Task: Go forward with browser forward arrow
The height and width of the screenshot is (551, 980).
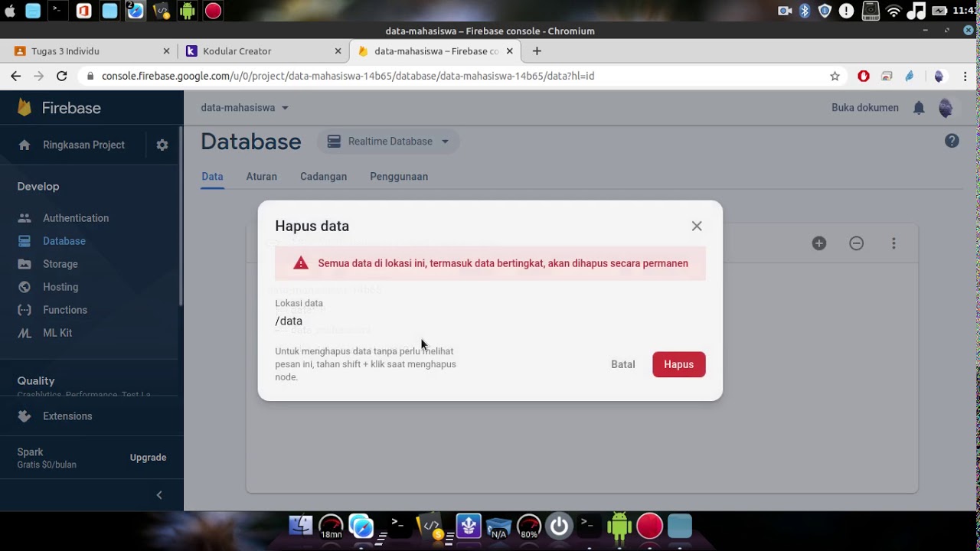Action: point(39,76)
